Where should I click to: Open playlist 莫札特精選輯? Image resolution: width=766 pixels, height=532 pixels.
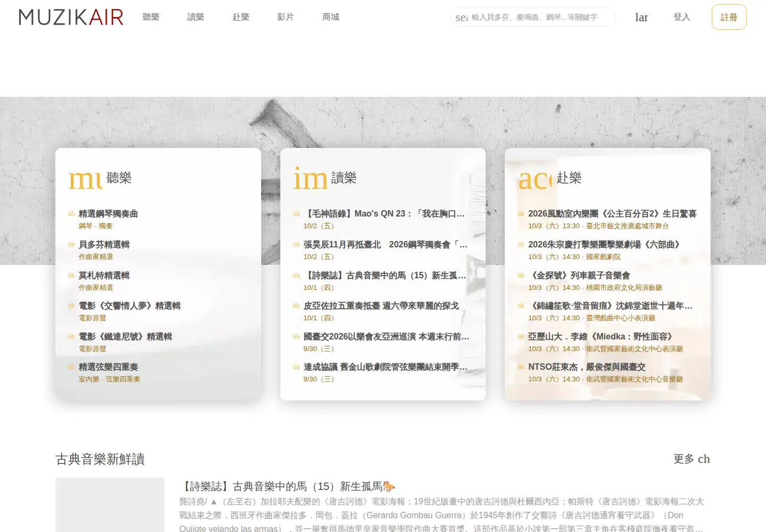point(104,276)
